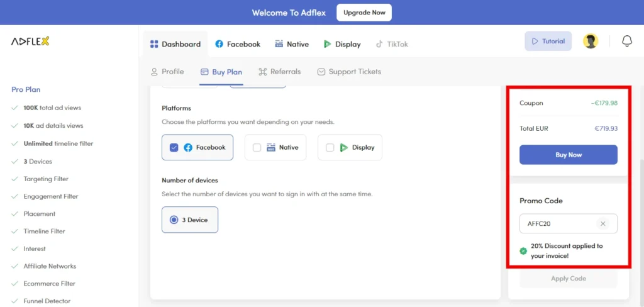Open the Buy Plan section
The image size is (644, 307).
[x=221, y=72]
